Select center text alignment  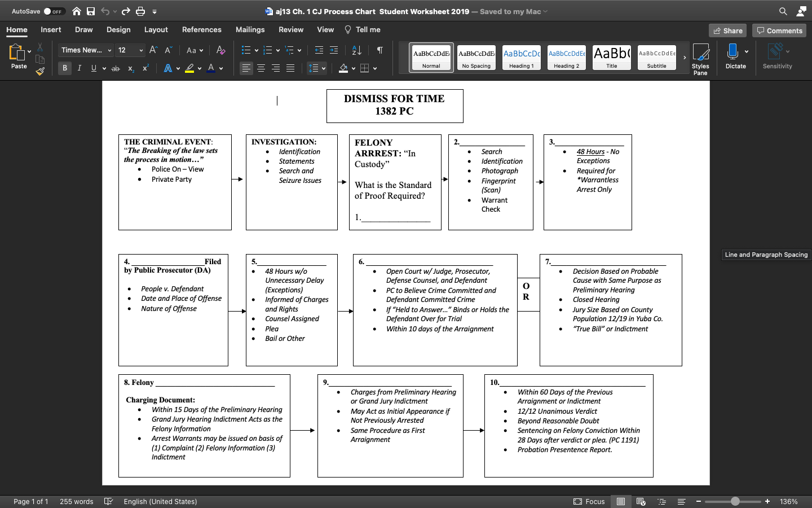click(x=261, y=68)
